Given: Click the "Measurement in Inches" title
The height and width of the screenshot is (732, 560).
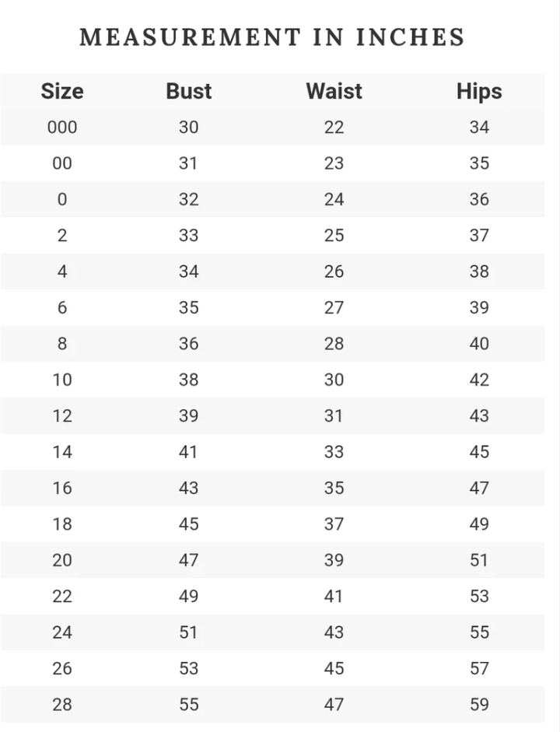Looking at the screenshot, I should point(272,37).
